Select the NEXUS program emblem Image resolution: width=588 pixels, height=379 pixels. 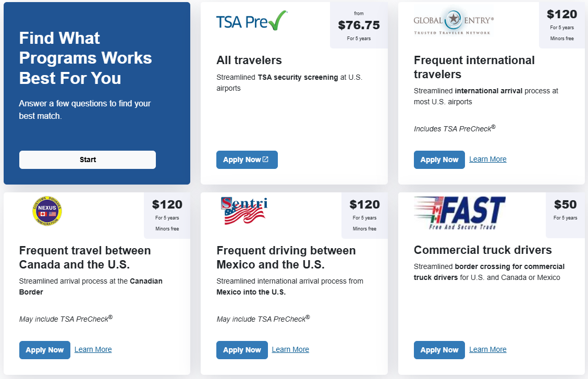point(47,211)
